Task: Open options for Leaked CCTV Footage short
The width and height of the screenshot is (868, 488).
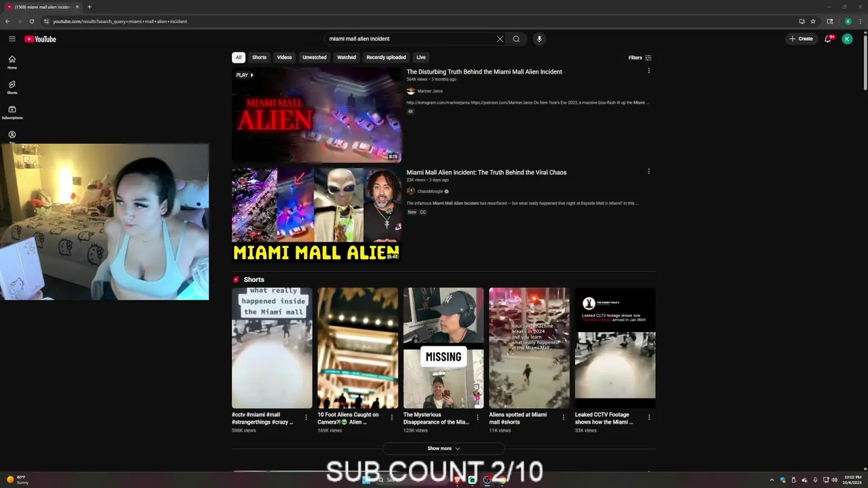Action: click(x=649, y=418)
